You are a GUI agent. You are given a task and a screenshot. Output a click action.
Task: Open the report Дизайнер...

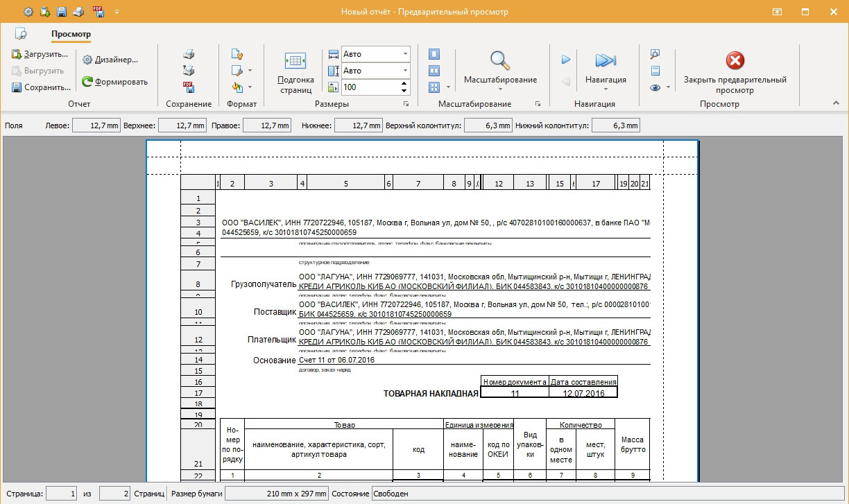tap(110, 60)
